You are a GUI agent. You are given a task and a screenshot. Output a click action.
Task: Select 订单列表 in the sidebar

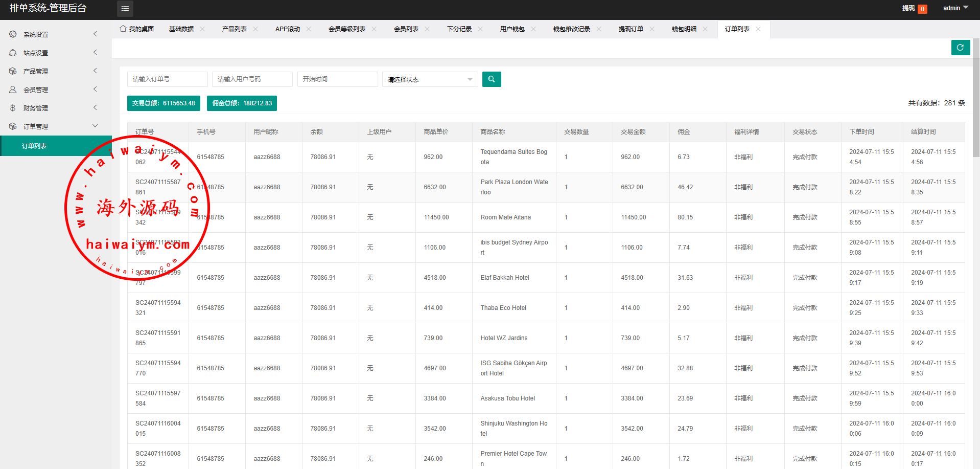pyautogui.click(x=34, y=146)
